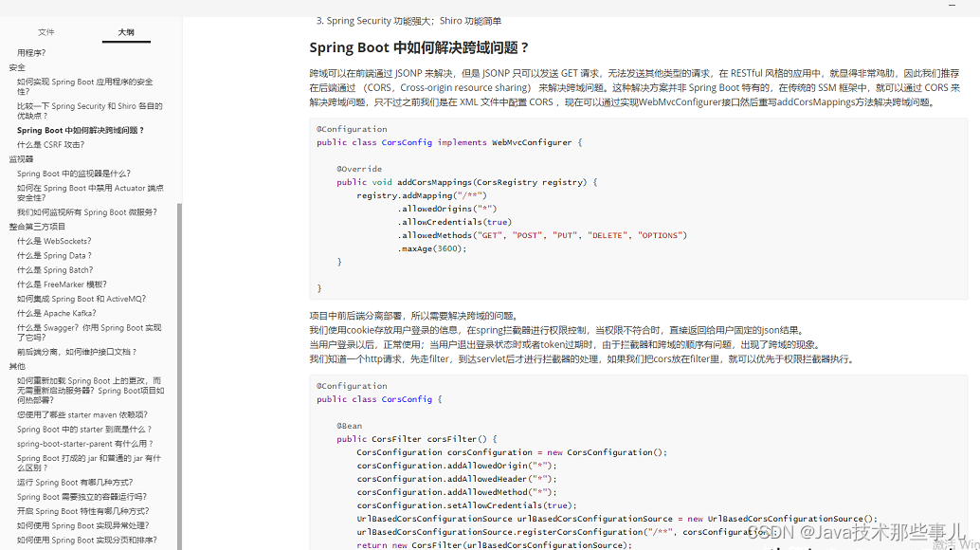Click paragraph starting 我们知道一个http请求
The width and height of the screenshot is (980, 550).
pyautogui.click(x=582, y=358)
